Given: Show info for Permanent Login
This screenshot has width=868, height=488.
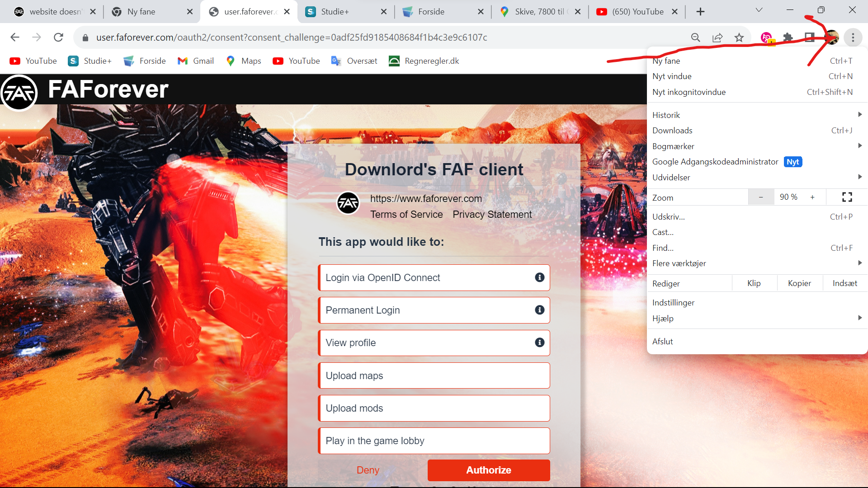Looking at the screenshot, I should 540,310.
